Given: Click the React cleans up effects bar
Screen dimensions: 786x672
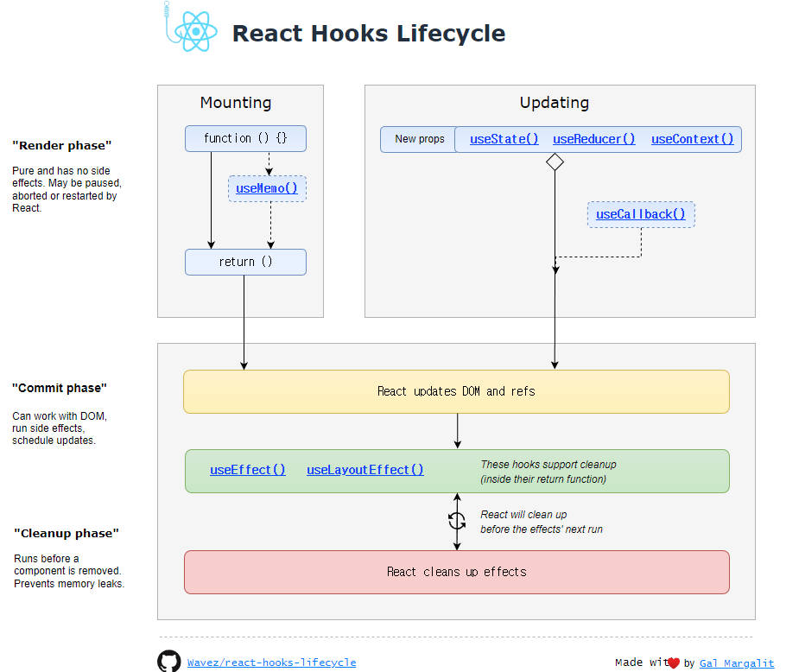Looking at the screenshot, I should (456, 572).
